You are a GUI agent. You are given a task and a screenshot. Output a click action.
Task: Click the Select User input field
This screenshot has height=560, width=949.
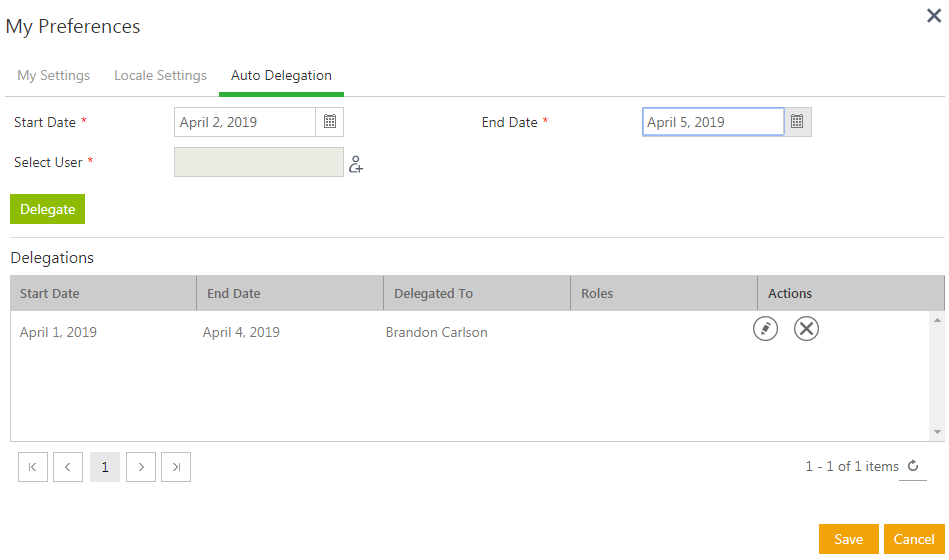click(x=258, y=162)
